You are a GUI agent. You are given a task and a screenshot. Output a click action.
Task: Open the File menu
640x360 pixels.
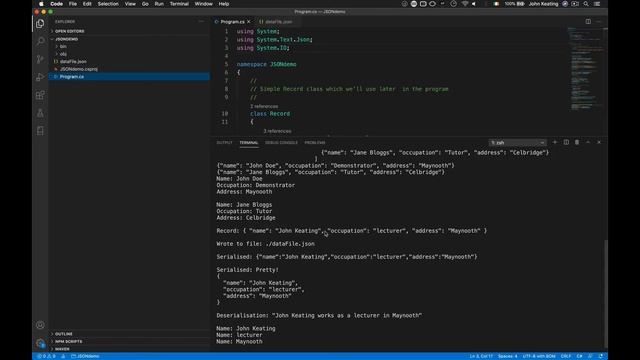(73, 4)
